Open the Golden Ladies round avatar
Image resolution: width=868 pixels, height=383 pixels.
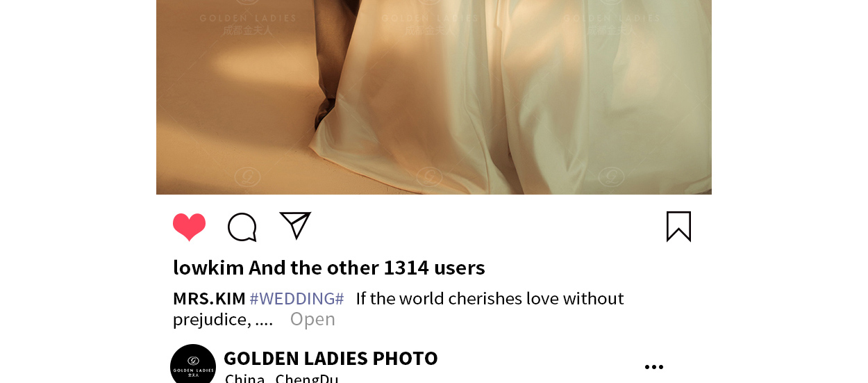pos(193,366)
